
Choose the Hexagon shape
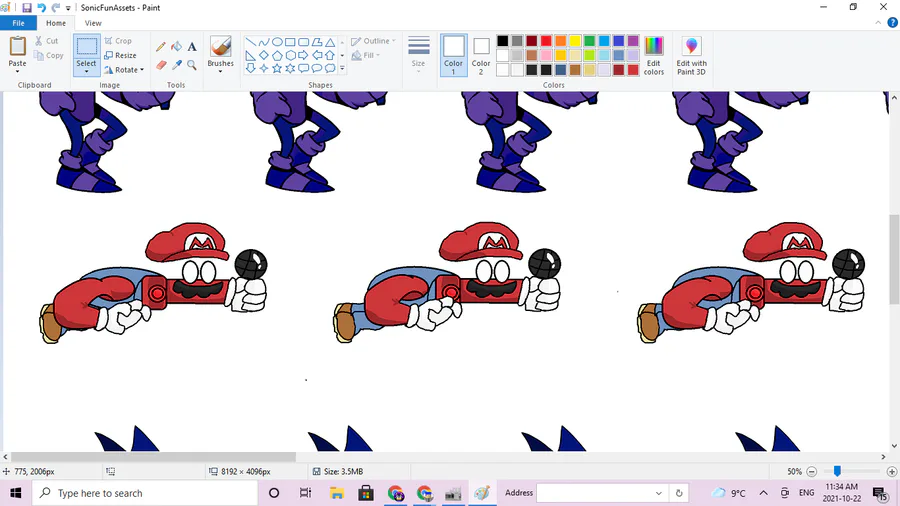point(290,55)
